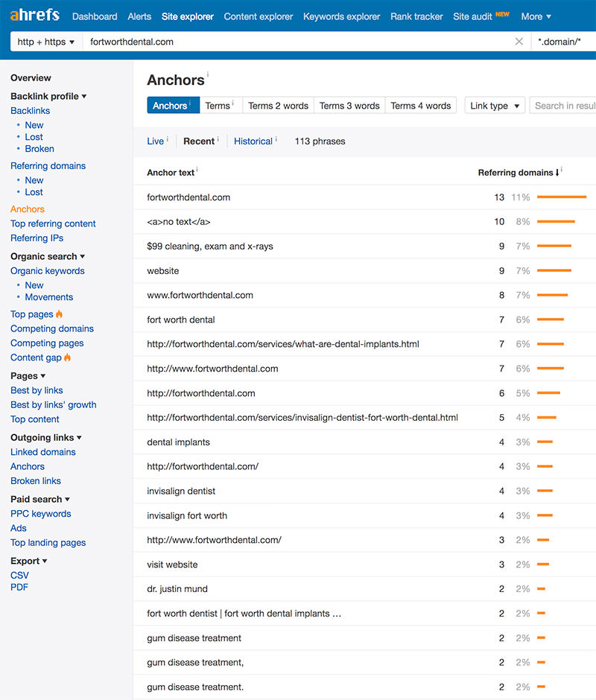Screen dimensions: 596x700
Task: Open Linked domains link
Action: pos(43,452)
